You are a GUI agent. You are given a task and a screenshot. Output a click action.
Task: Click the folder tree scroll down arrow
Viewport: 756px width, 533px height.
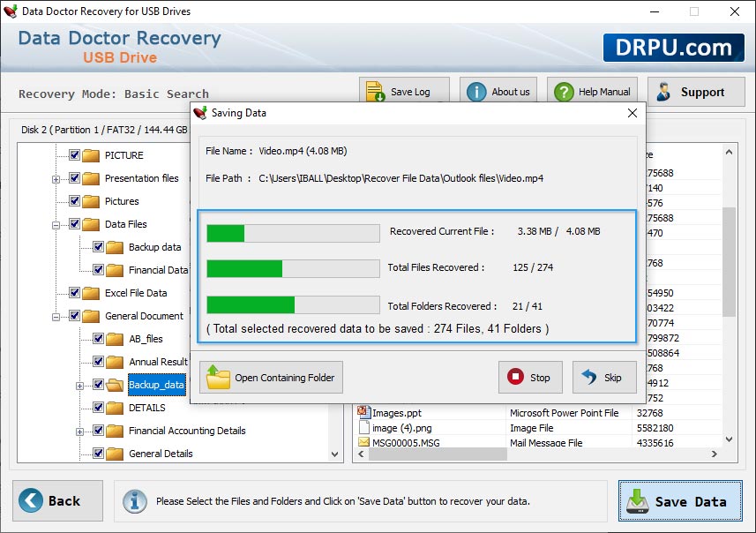pyautogui.click(x=335, y=454)
